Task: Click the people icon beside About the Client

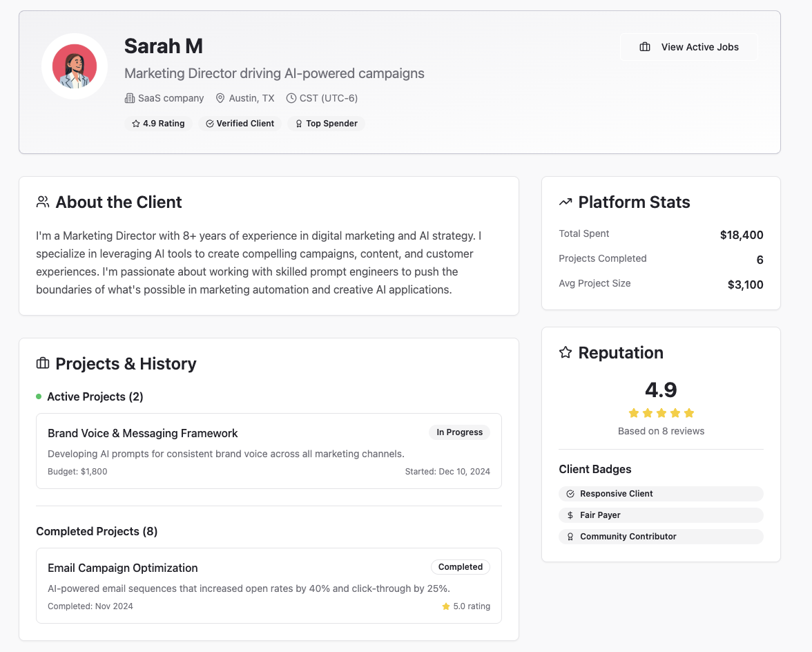Action: [x=42, y=202]
